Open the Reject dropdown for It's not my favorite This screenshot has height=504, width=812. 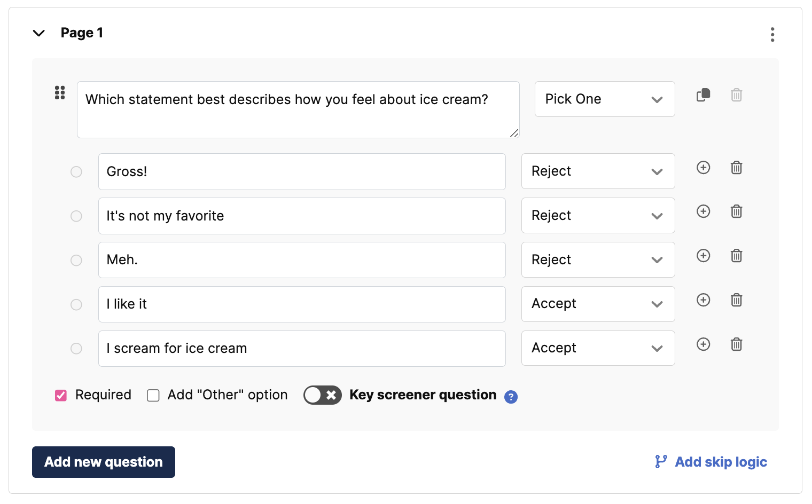[598, 215]
